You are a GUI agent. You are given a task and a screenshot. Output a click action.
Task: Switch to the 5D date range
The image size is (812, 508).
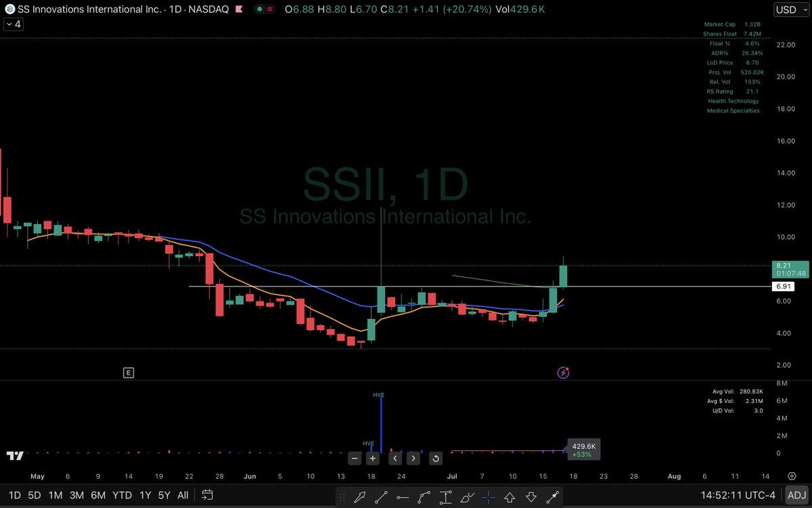35,495
